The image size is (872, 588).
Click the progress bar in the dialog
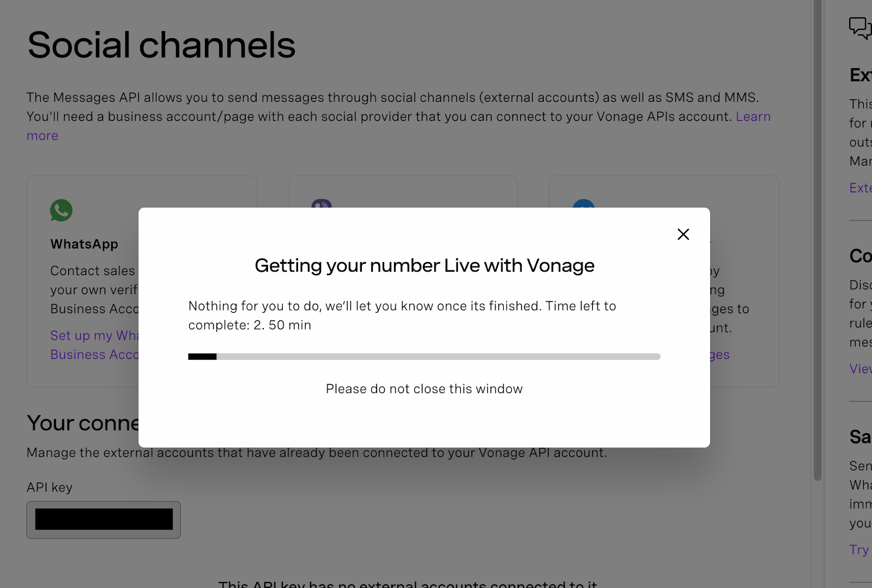pyautogui.click(x=424, y=356)
